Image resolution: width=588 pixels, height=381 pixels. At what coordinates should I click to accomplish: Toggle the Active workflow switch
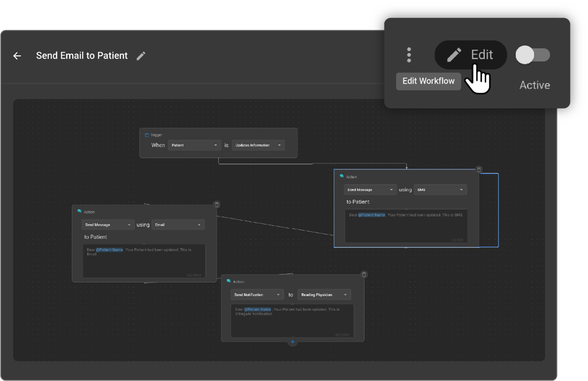(533, 55)
